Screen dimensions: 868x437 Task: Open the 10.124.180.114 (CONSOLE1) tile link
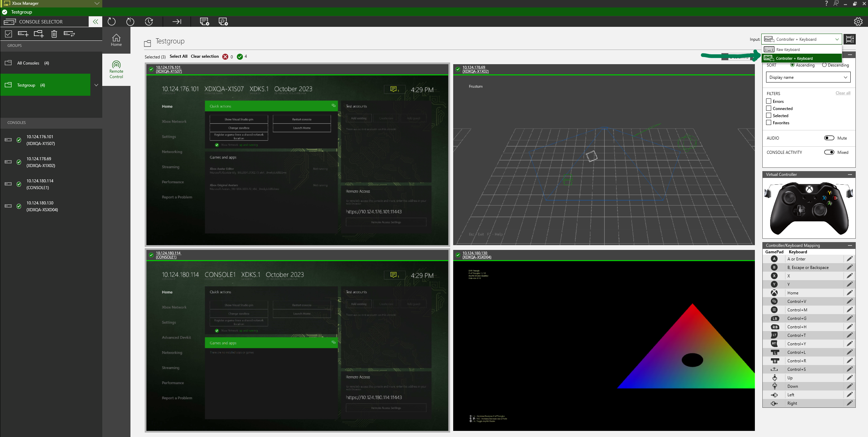coord(169,255)
